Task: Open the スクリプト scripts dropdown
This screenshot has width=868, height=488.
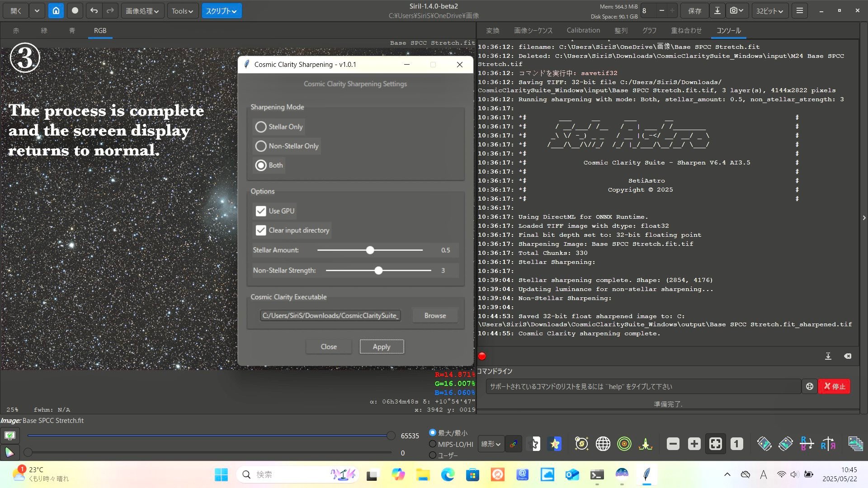Action: point(221,11)
